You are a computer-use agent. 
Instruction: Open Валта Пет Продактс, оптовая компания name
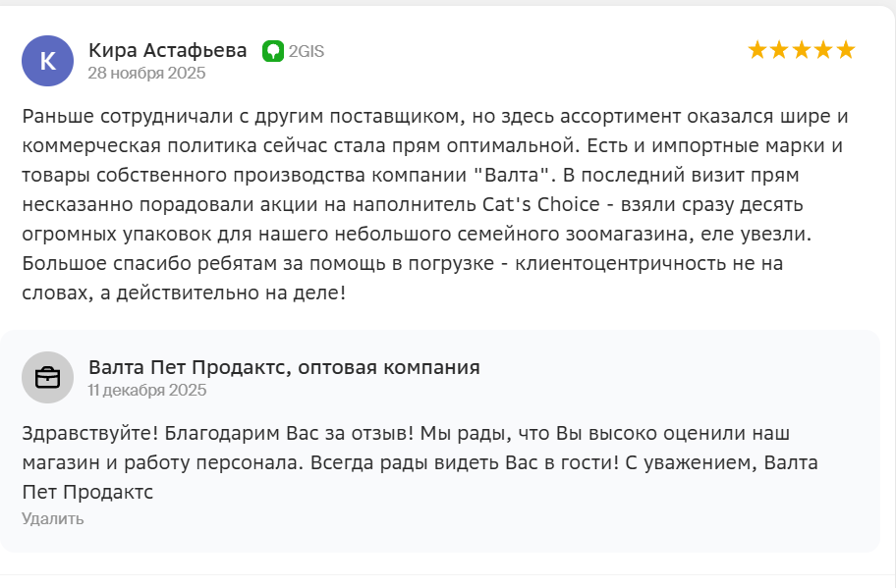(x=284, y=367)
